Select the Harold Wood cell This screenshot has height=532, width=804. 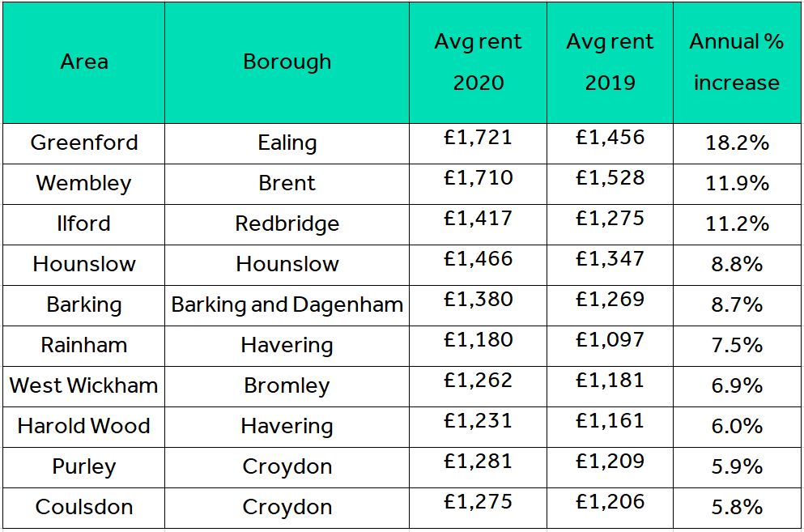pos(84,428)
